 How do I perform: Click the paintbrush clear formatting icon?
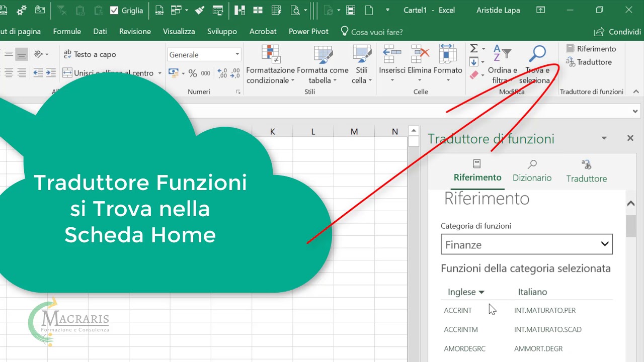pos(200,10)
